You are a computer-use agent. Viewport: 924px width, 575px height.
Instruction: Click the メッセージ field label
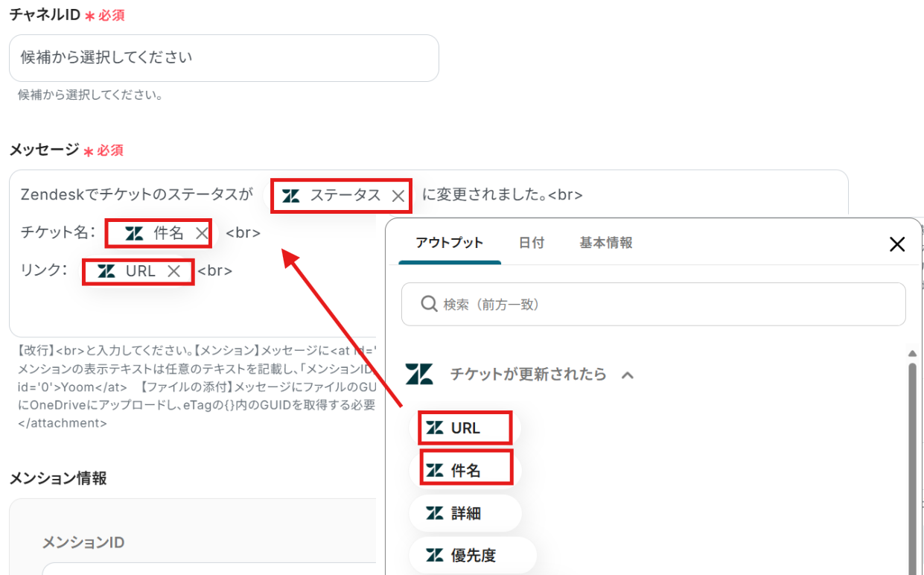coord(44,150)
